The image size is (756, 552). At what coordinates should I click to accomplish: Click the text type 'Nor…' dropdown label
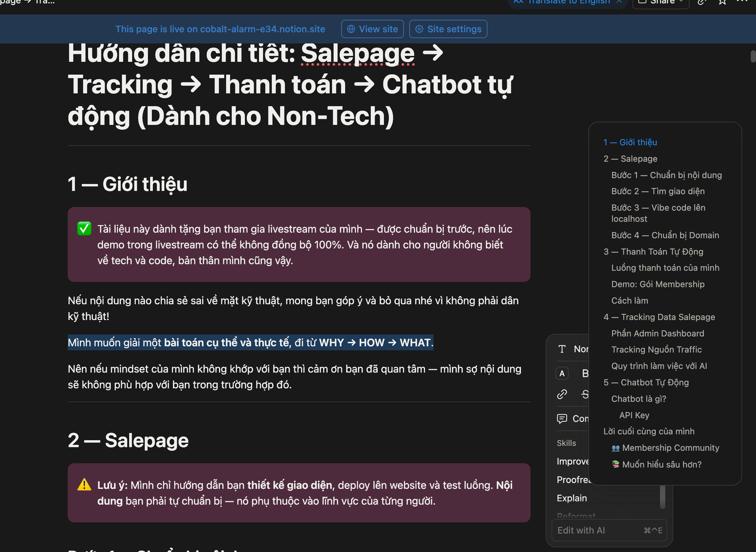(581, 349)
